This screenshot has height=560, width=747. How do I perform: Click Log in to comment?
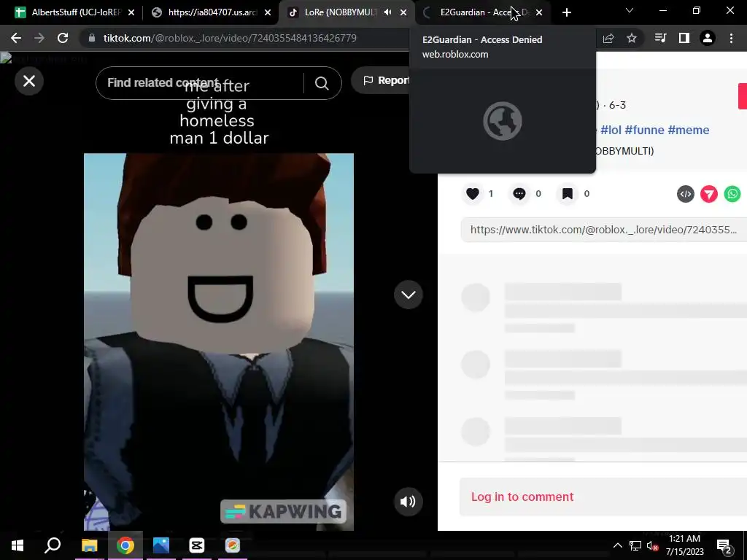[522, 497]
